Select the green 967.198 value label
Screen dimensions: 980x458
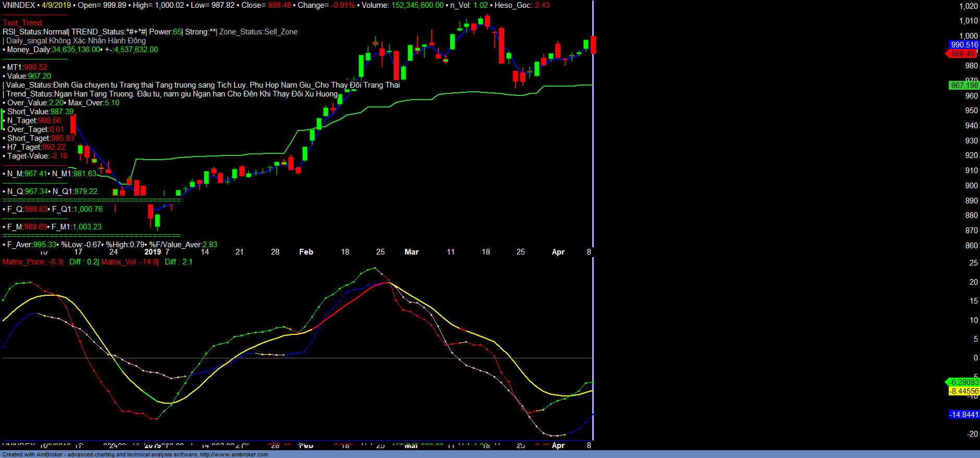click(964, 86)
